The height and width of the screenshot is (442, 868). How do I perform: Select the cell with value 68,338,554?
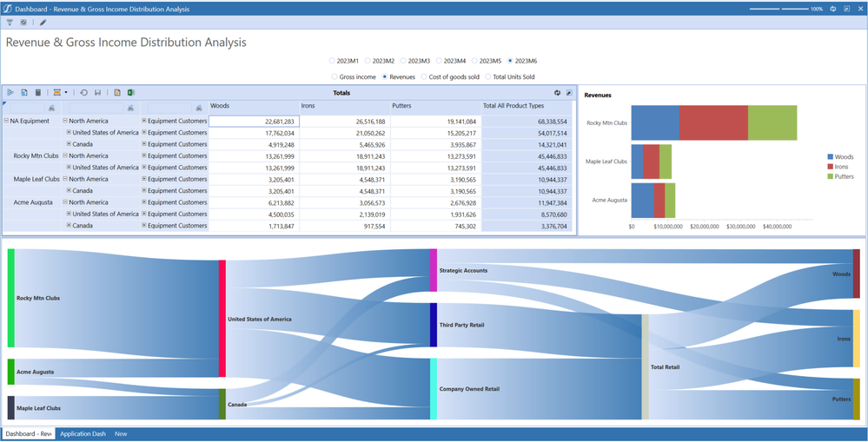527,122
